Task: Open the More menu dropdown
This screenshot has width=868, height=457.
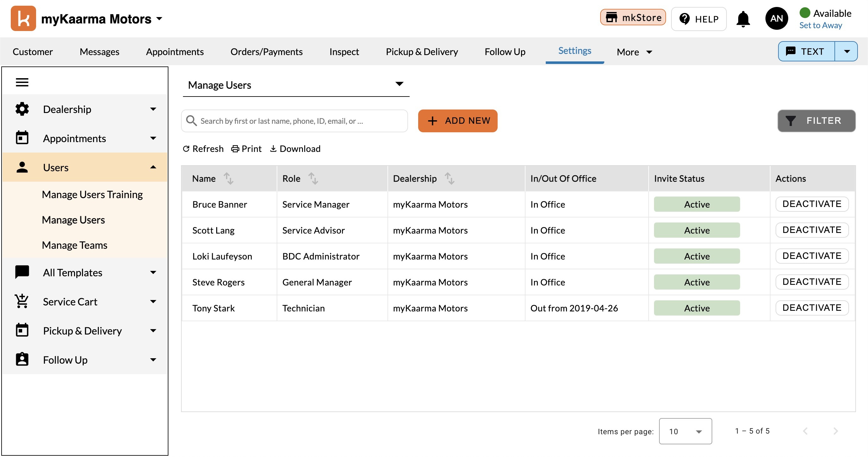Action: pyautogui.click(x=634, y=52)
